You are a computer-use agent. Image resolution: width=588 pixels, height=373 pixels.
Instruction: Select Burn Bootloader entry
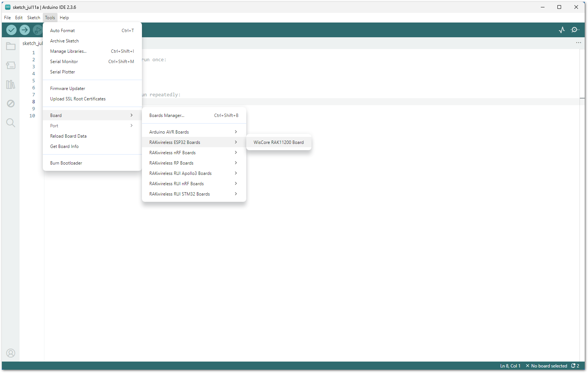pyautogui.click(x=92, y=163)
